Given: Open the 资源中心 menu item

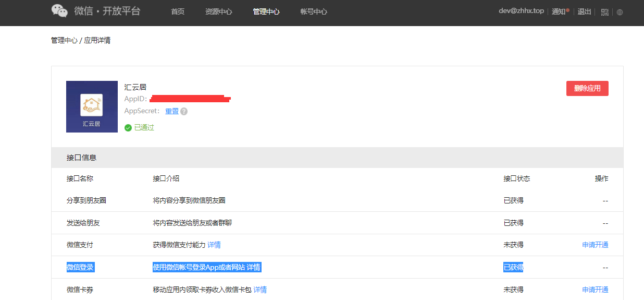Looking at the screenshot, I should point(218,11).
